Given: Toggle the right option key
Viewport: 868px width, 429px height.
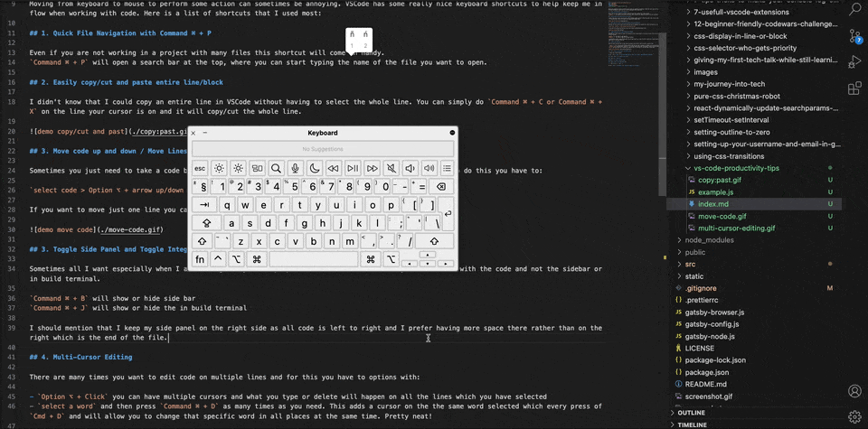Looking at the screenshot, I should click(392, 259).
